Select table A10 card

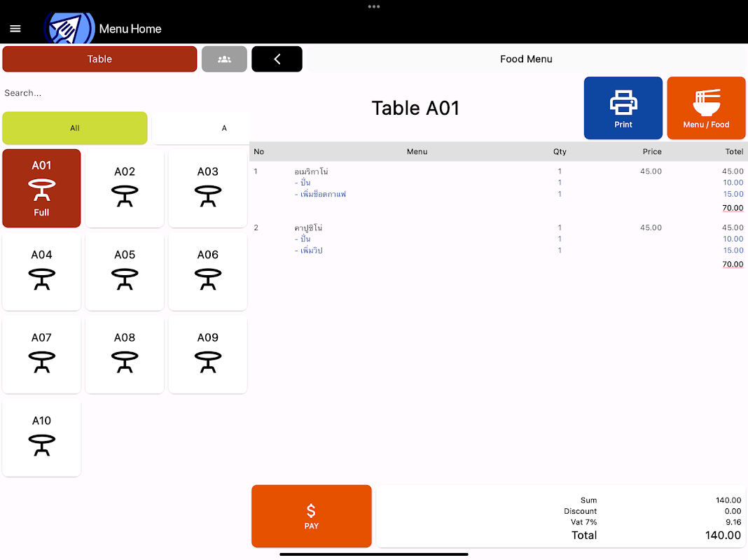[x=41, y=437]
